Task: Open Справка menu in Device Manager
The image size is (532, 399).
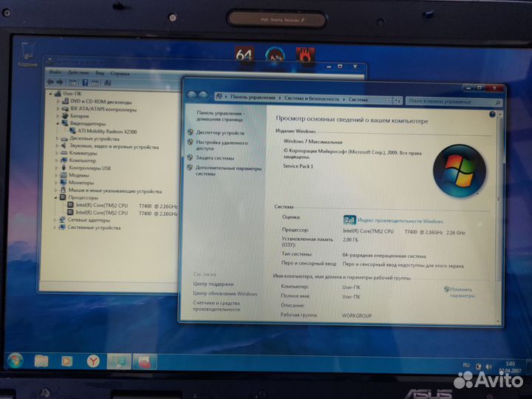Action: pyautogui.click(x=120, y=73)
